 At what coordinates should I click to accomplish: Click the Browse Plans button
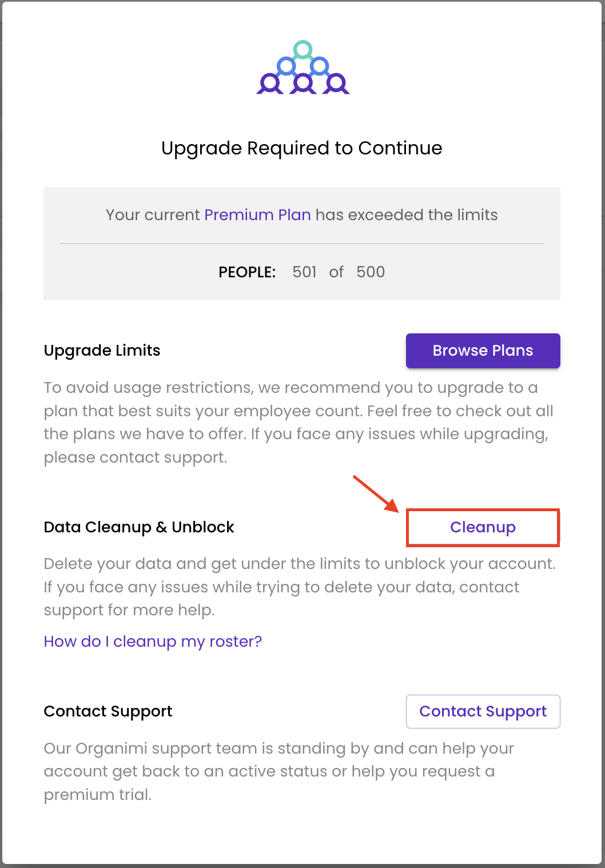[x=482, y=351]
